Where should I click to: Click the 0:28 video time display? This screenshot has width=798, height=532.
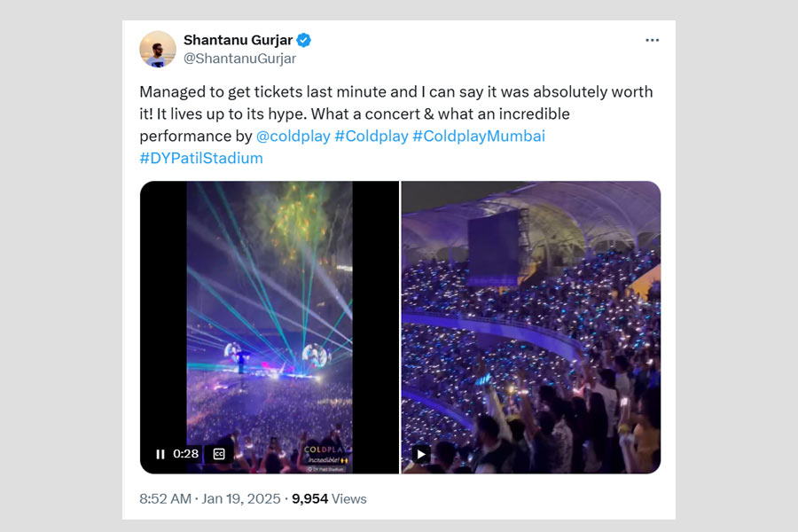(186, 454)
